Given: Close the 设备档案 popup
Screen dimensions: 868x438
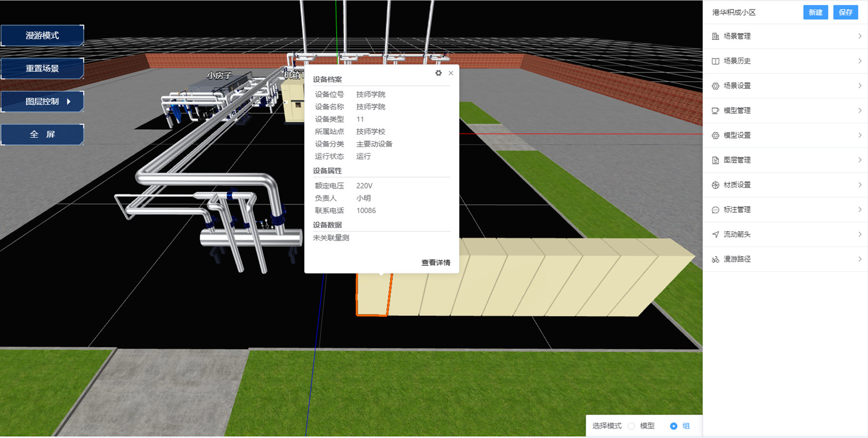Looking at the screenshot, I should 451,73.
